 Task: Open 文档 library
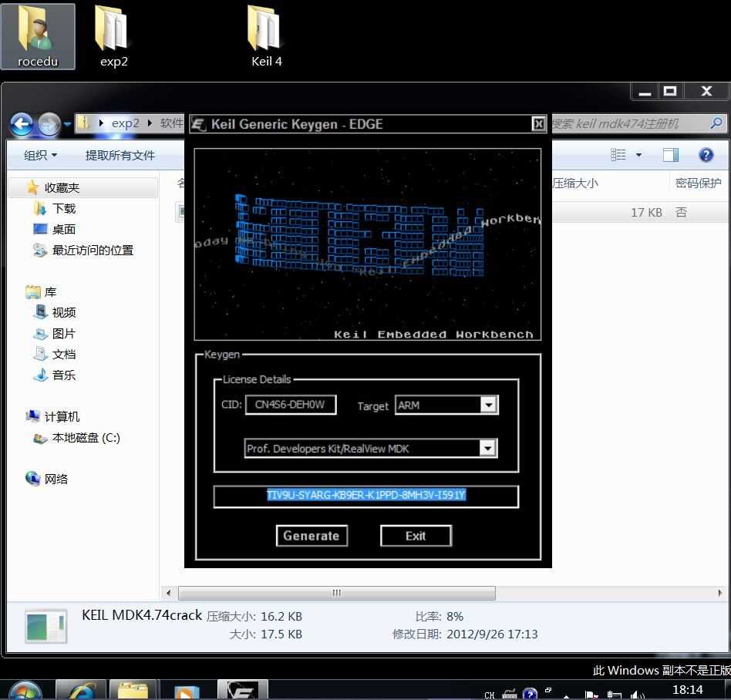pos(64,354)
